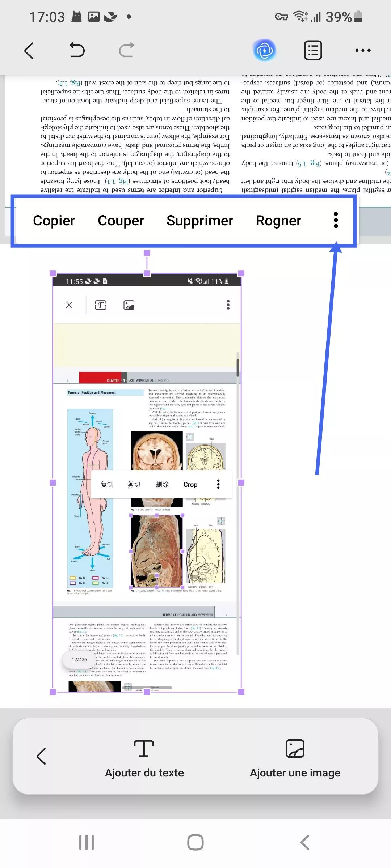Viewport: 391px width, 868px height.
Task: Open the page list view icon
Action: coord(313,50)
